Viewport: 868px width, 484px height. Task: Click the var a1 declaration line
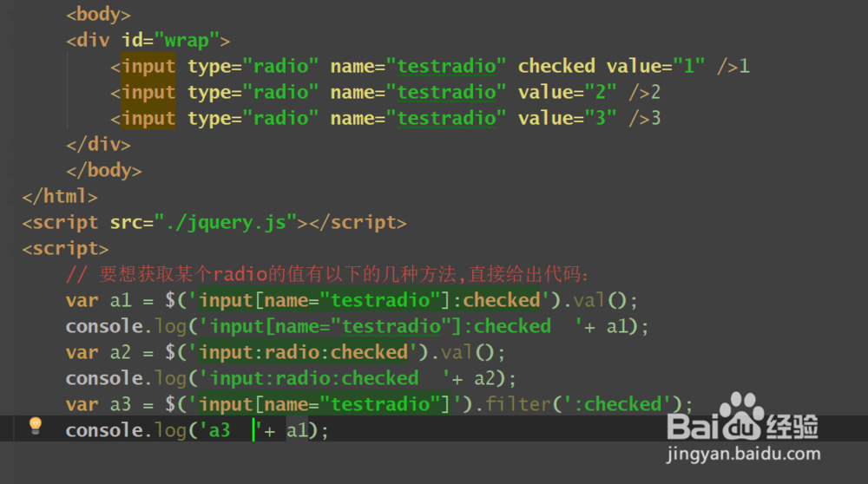[x=352, y=300]
